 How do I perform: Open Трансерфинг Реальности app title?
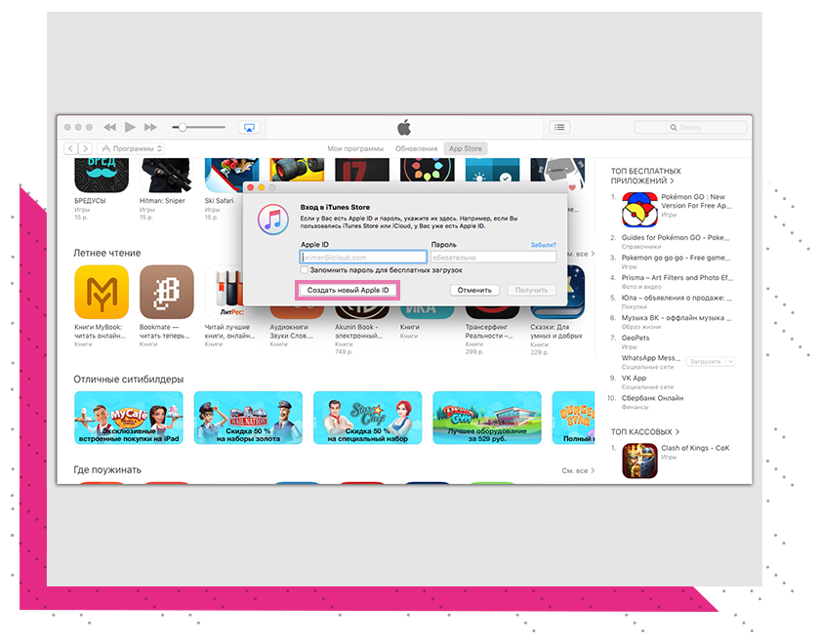489,332
